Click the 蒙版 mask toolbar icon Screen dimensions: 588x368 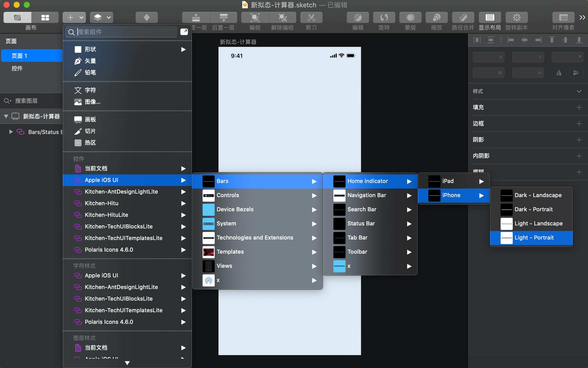tap(410, 17)
